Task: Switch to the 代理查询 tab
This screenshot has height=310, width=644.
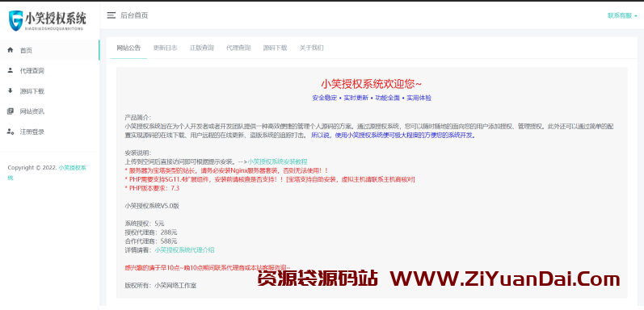Action: (238, 48)
